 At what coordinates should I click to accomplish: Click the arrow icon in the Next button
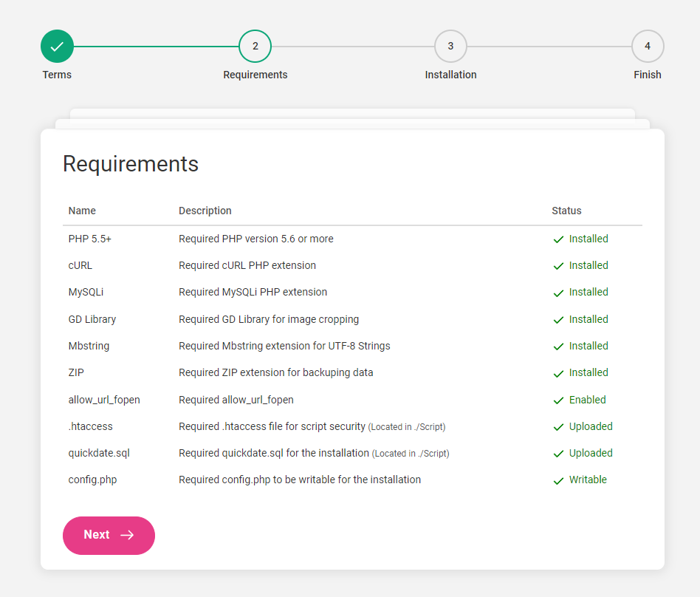[127, 535]
